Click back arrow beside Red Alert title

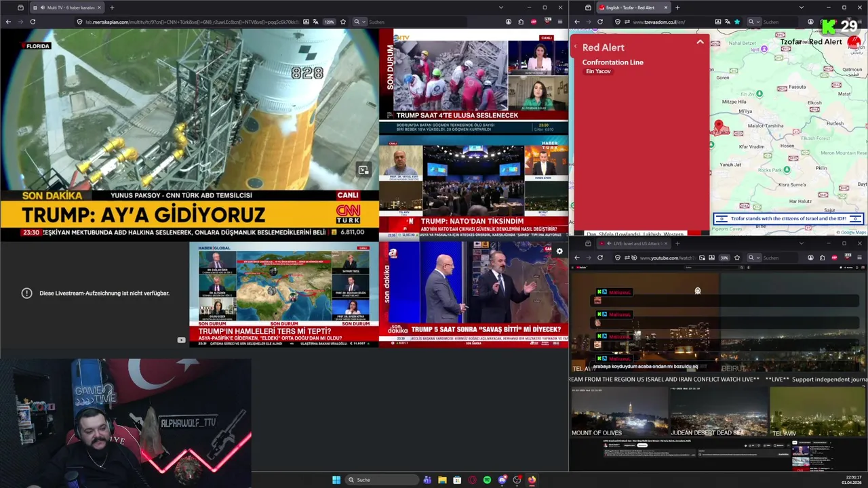click(x=576, y=47)
